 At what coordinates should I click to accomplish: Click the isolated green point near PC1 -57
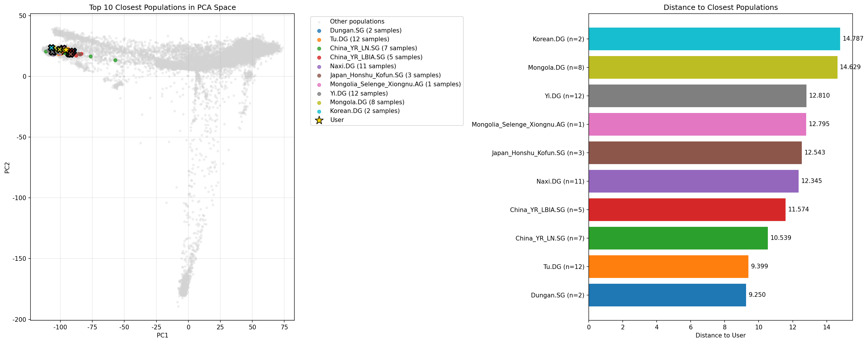115,60
